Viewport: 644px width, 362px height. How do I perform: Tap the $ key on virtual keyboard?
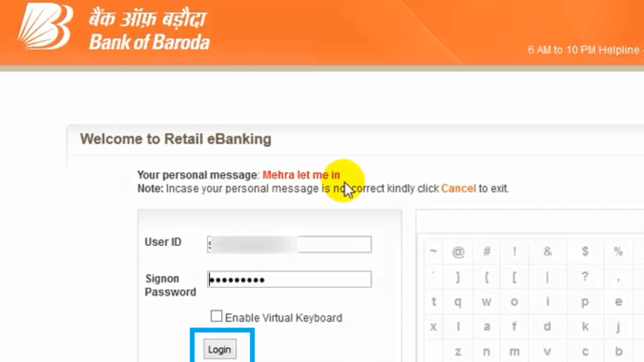(585, 252)
